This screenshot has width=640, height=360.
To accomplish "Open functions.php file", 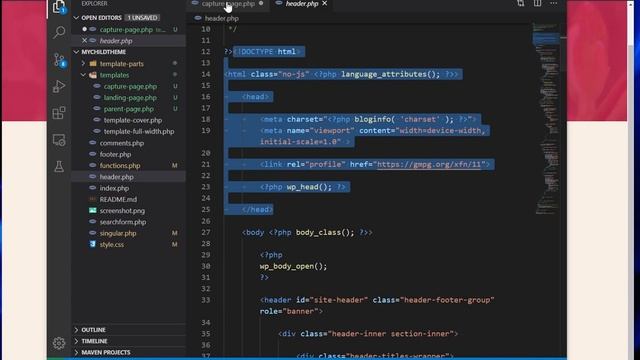I will (120, 166).
